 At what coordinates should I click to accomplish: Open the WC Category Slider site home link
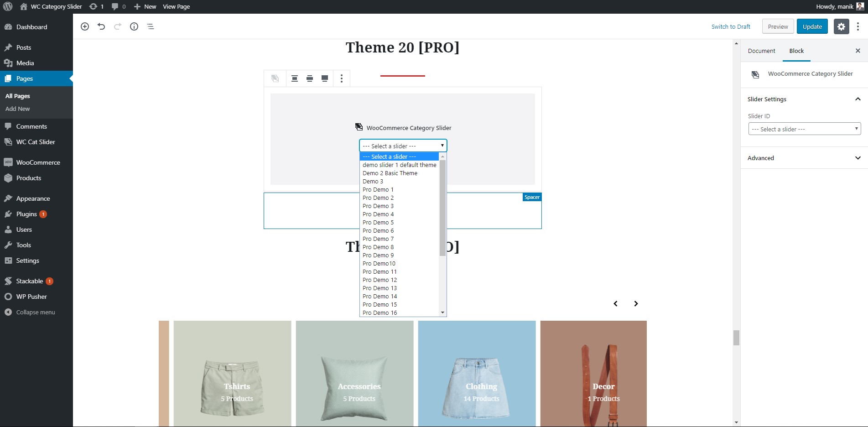tap(51, 6)
